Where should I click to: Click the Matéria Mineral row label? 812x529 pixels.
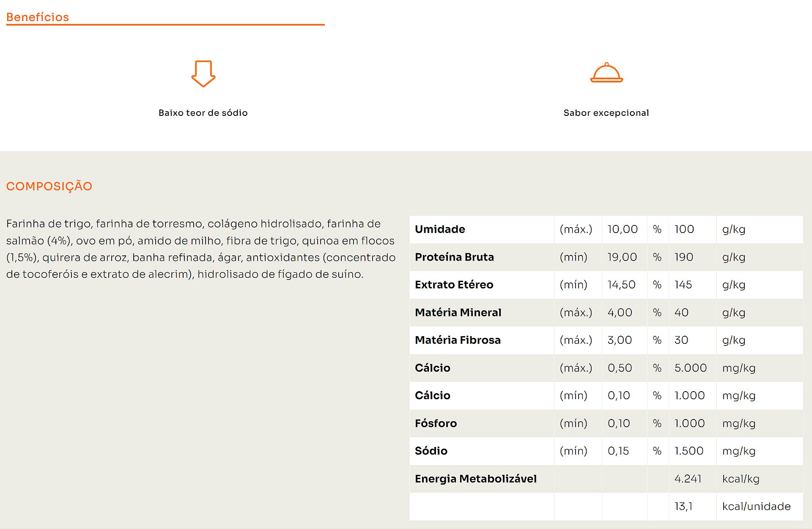458,312
